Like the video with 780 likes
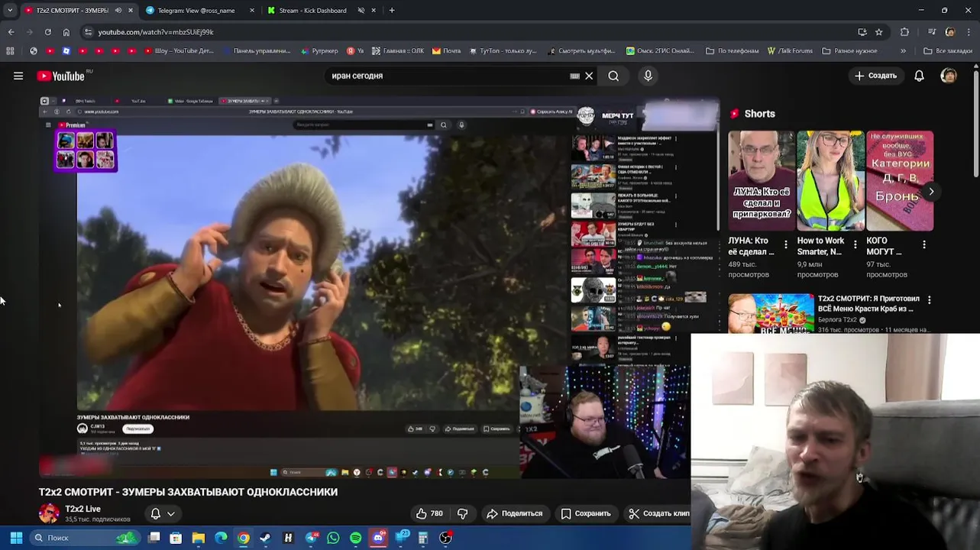 [x=429, y=513]
